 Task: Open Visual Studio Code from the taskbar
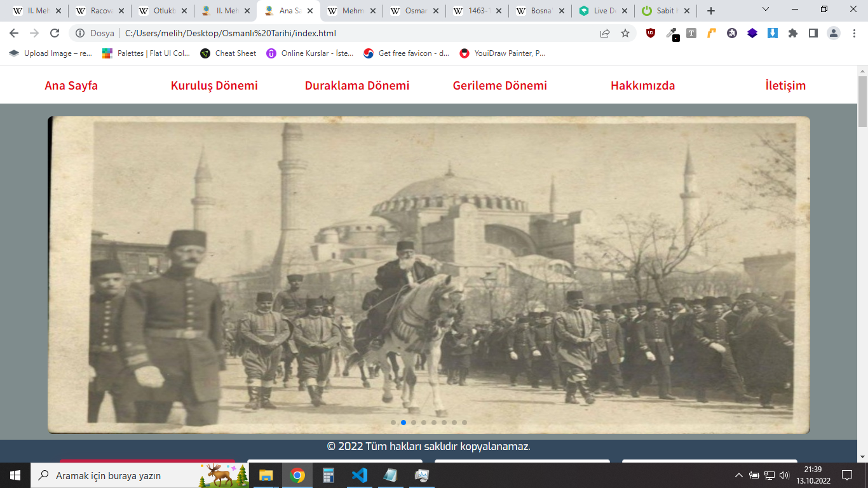point(359,475)
